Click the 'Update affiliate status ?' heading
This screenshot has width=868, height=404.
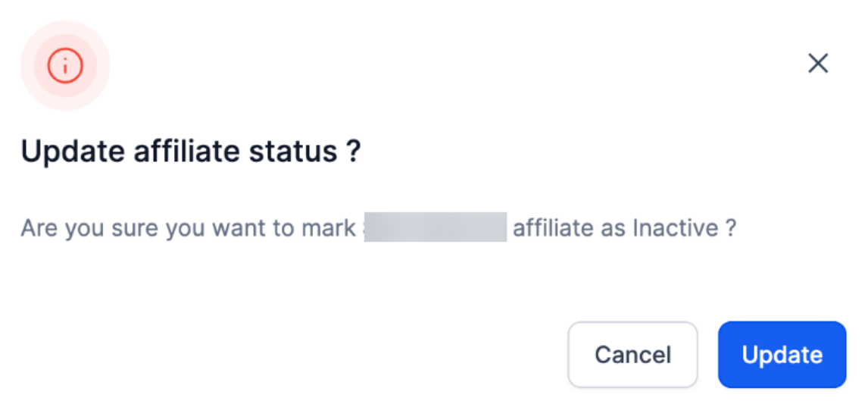coord(190,152)
